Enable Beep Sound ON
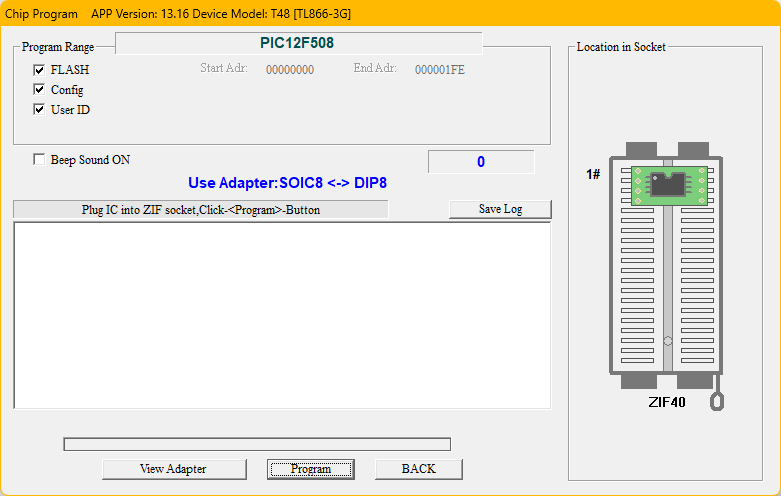 pyautogui.click(x=39, y=159)
